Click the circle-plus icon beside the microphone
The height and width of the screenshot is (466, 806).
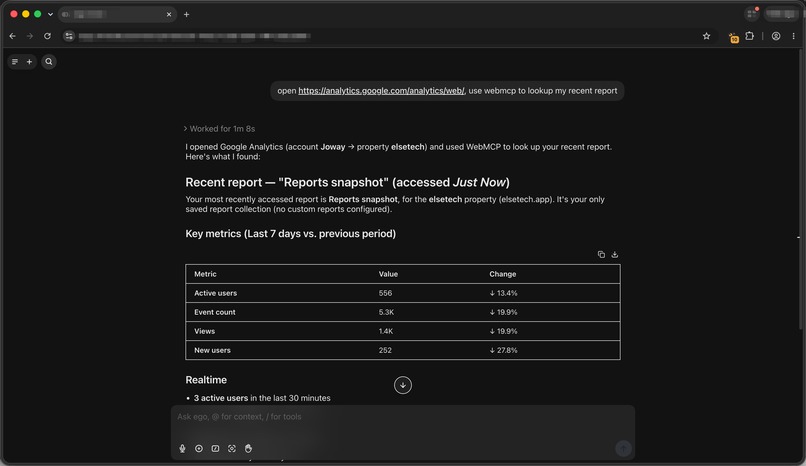click(x=198, y=449)
